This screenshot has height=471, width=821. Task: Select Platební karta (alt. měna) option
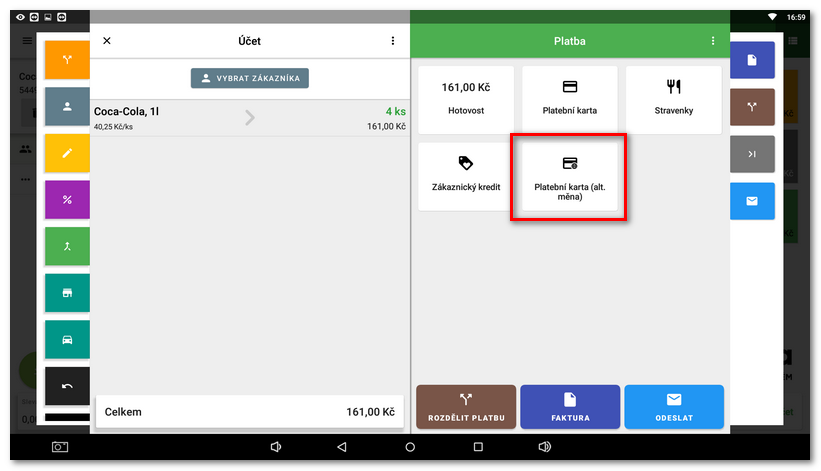[570, 176]
